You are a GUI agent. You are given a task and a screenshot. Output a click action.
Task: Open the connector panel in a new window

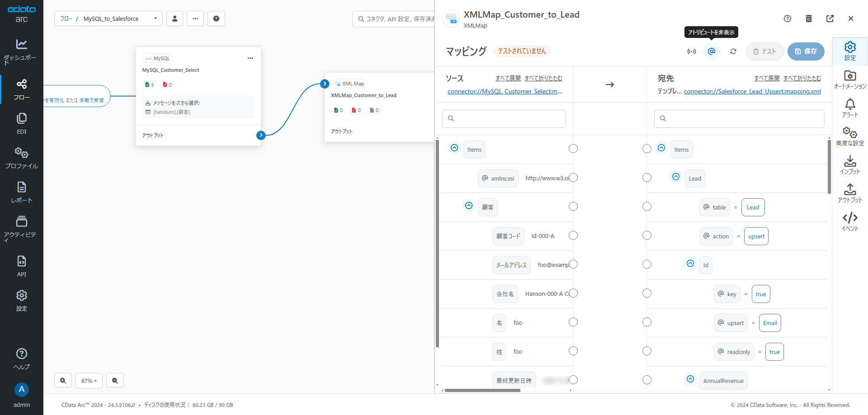point(830,19)
